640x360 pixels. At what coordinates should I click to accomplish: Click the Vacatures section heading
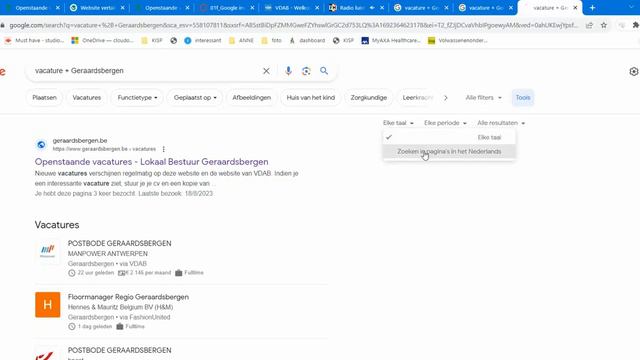(57, 225)
